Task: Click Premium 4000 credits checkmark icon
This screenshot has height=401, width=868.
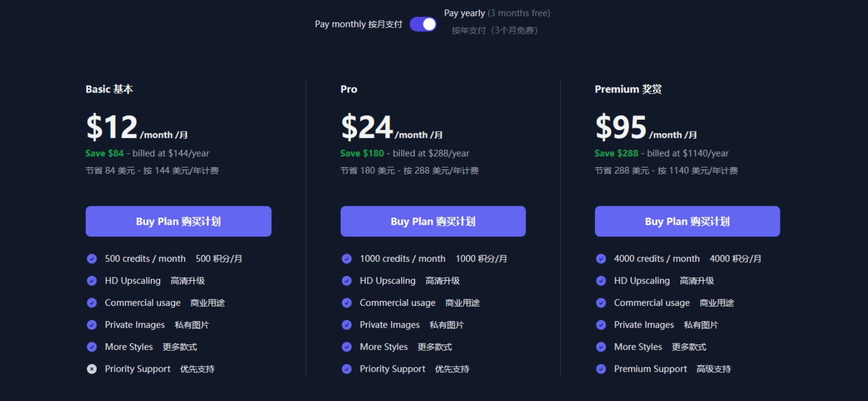Action: pos(601,259)
